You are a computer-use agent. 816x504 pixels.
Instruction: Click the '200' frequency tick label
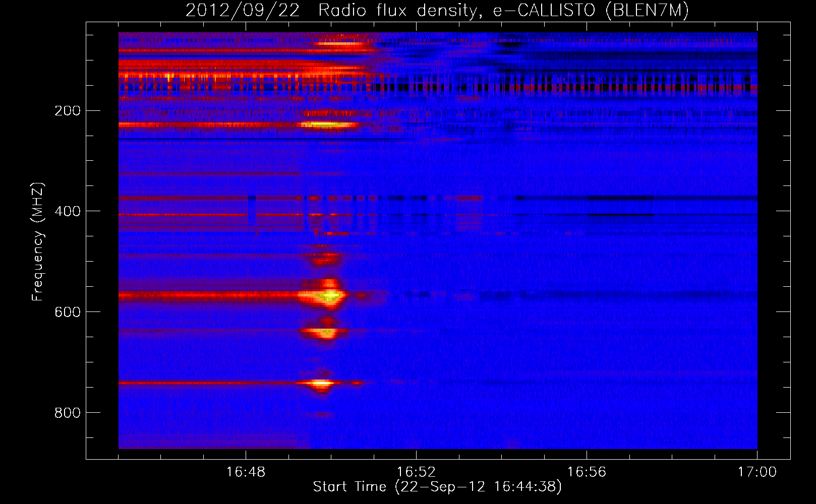click(68, 110)
